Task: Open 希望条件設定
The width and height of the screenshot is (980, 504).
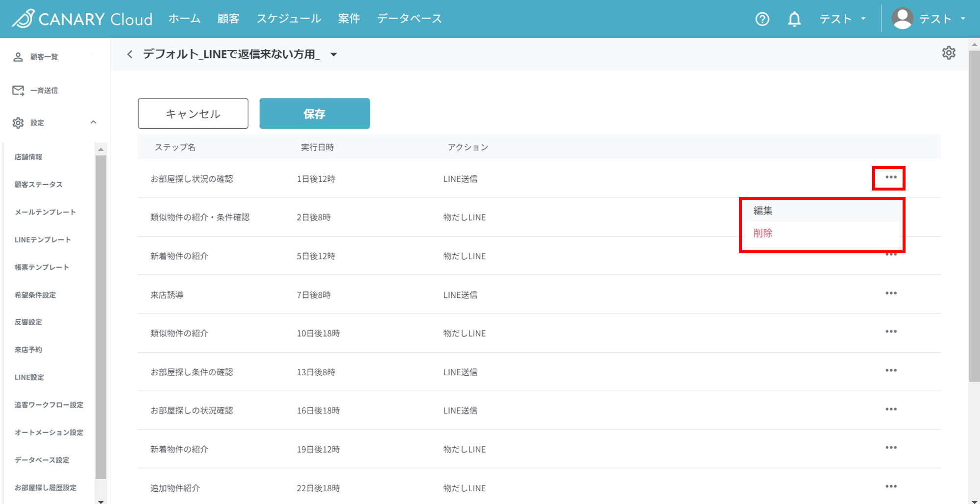Action: tap(35, 295)
